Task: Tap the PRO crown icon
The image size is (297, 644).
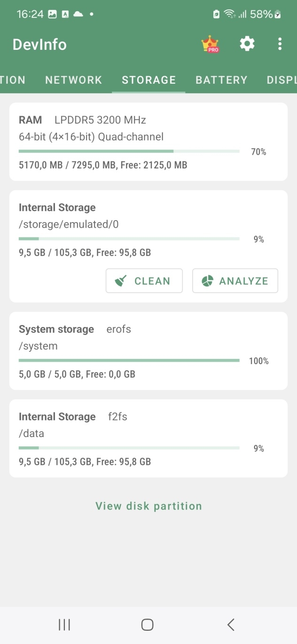Action: coord(210,45)
